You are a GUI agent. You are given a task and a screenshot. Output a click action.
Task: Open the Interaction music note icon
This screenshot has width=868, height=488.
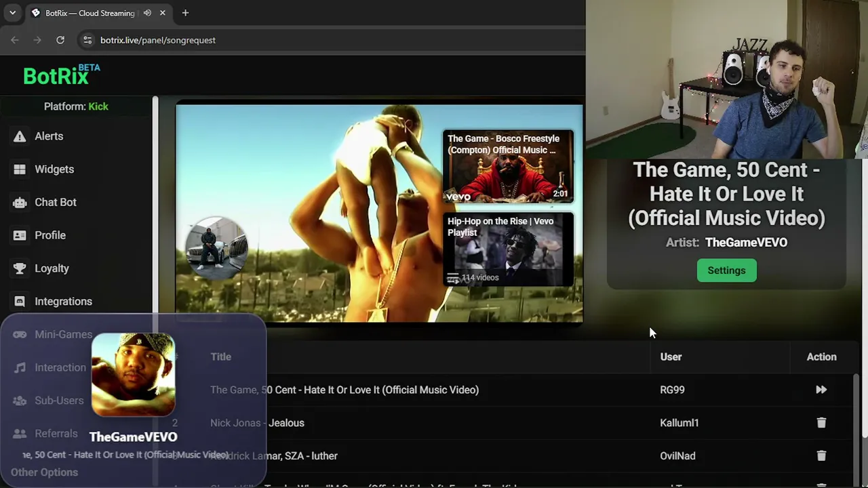point(20,367)
